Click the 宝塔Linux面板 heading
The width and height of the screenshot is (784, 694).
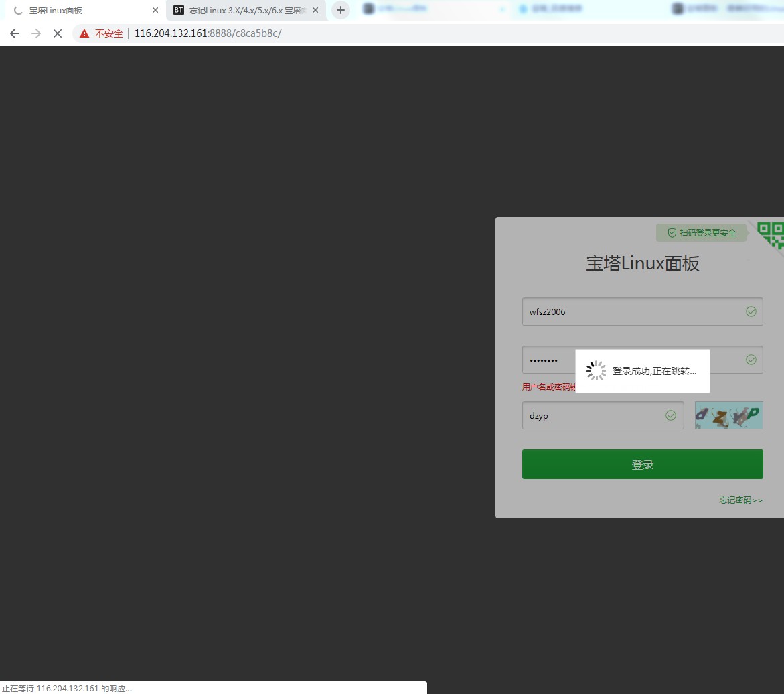pos(643,263)
